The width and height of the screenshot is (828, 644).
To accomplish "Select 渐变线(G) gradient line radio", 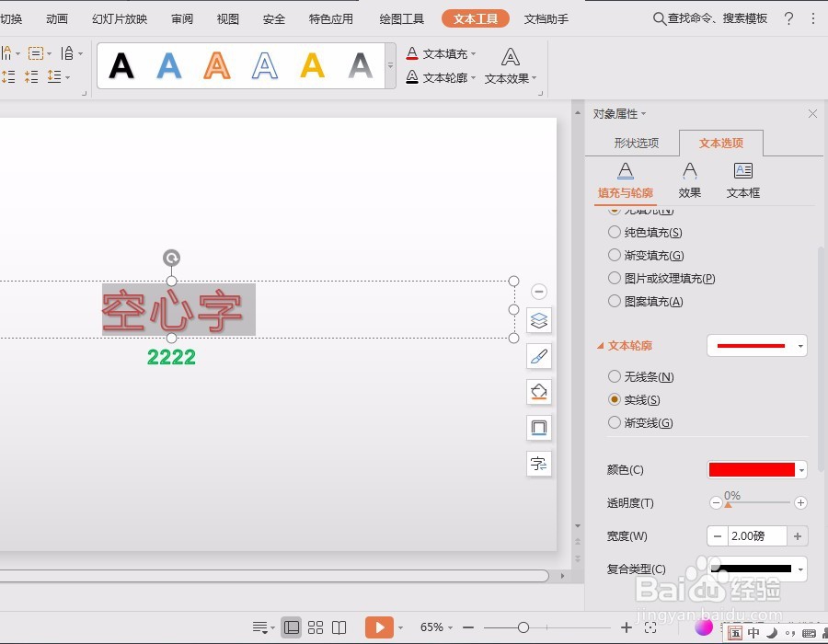I will tap(615, 422).
